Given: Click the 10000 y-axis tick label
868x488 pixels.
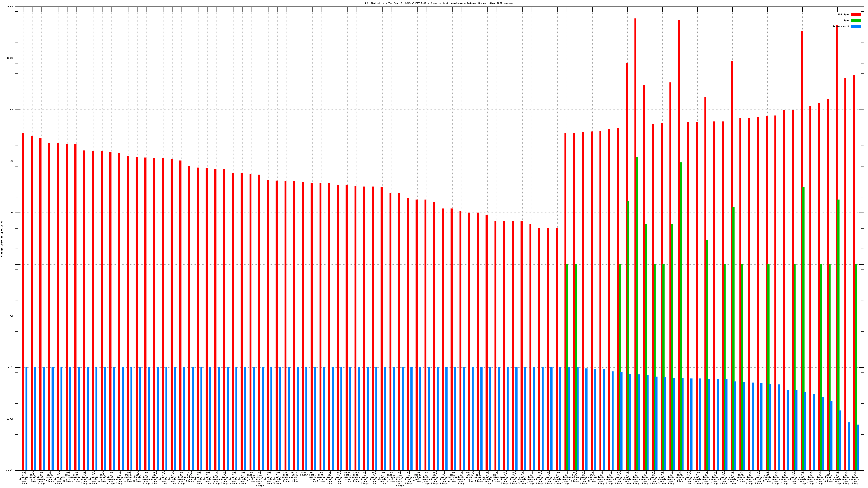Looking at the screenshot, I should [11, 58].
